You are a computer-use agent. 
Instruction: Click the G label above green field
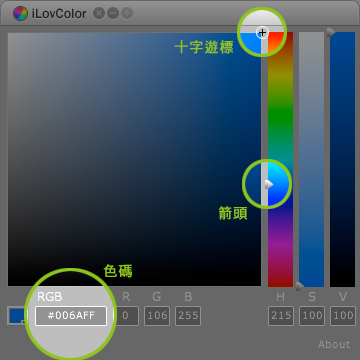[157, 297]
